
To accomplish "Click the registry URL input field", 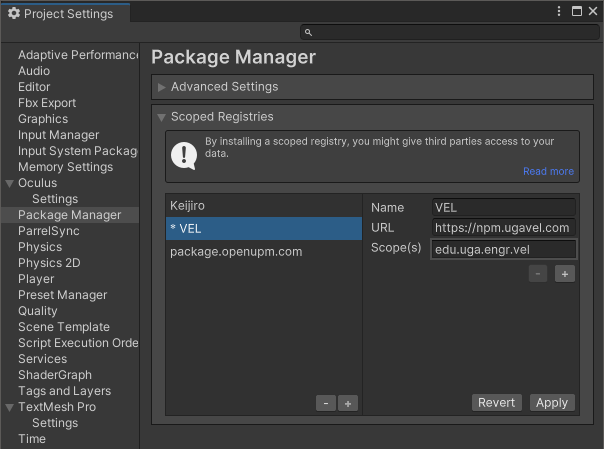I will pyautogui.click(x=504, y=228).
